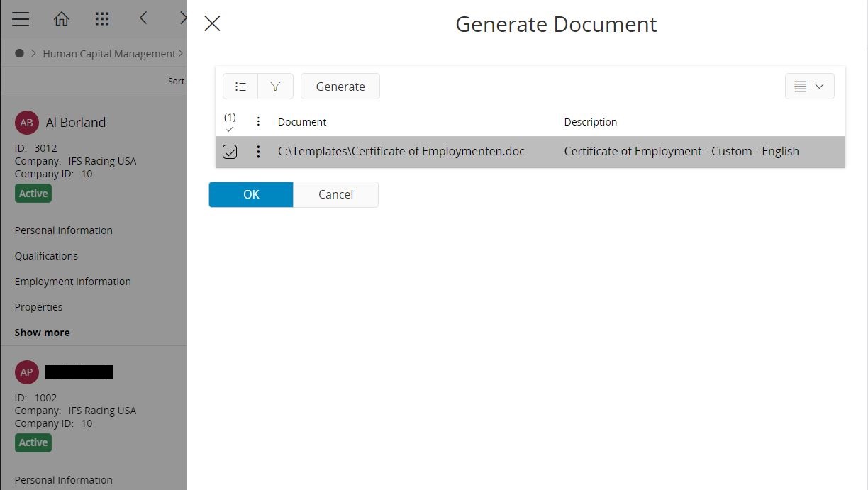Open the apps grid launcher
This screenshot has height=490, width=868.
(102, 19)
